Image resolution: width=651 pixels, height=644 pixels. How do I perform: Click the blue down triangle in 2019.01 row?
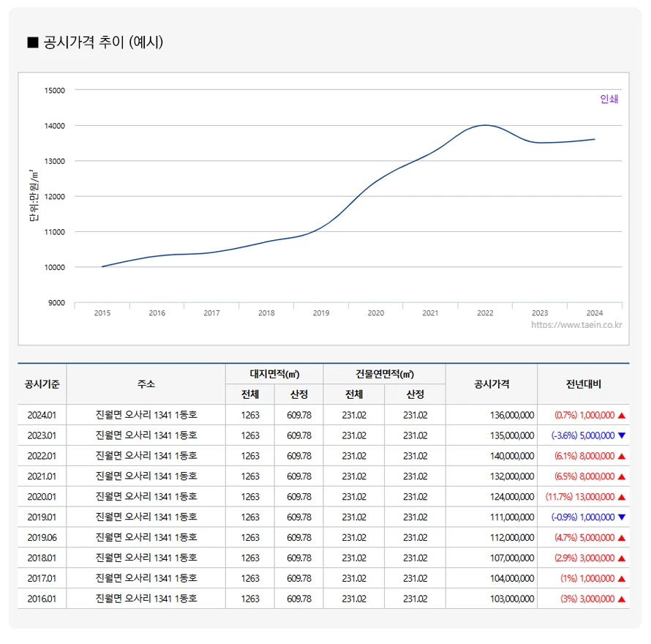[622, 517]
